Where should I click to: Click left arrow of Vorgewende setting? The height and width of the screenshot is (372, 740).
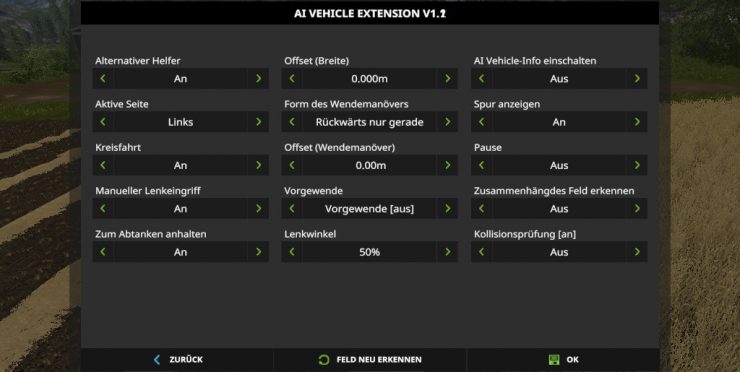(x=292, y=209)
